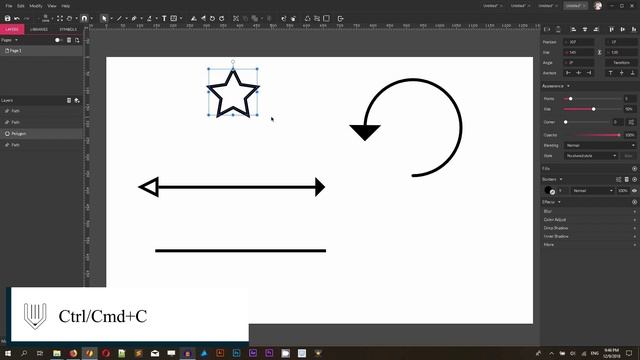Expand the Borders section arrow
Viewport: 640px width, 360px height.
[x=561, y=180]
